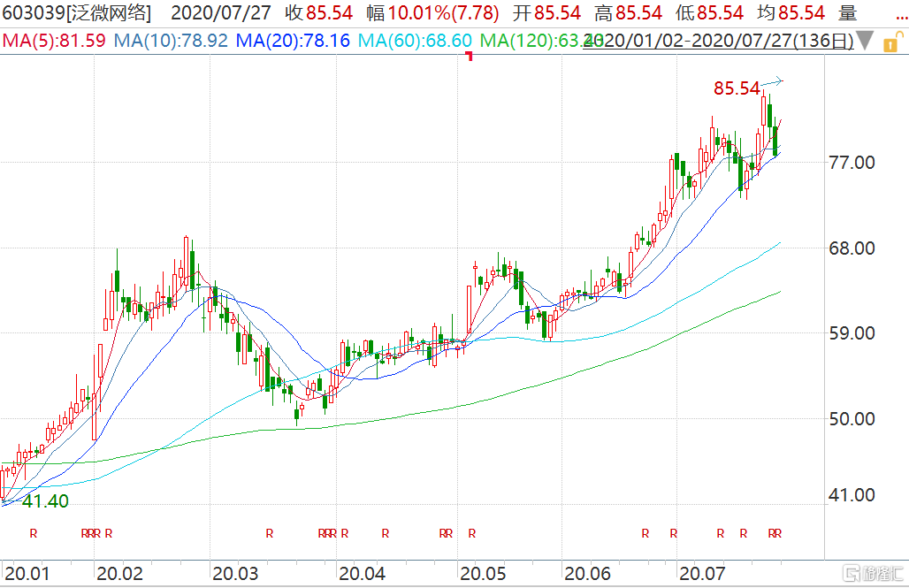Viewport: 909px width, 588px height.
Task: Select the MA(60):68.60 indicator label
Action: [415, 41]
